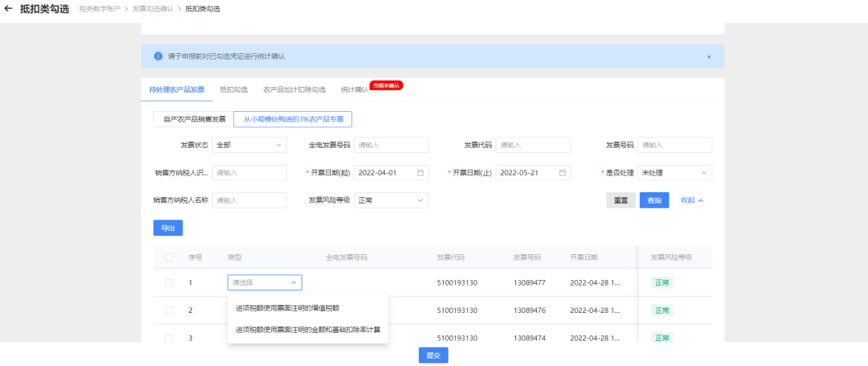Click the 全电发票号码 column header
This screenshot has width=868, height=366.
[x=346, y=257]
